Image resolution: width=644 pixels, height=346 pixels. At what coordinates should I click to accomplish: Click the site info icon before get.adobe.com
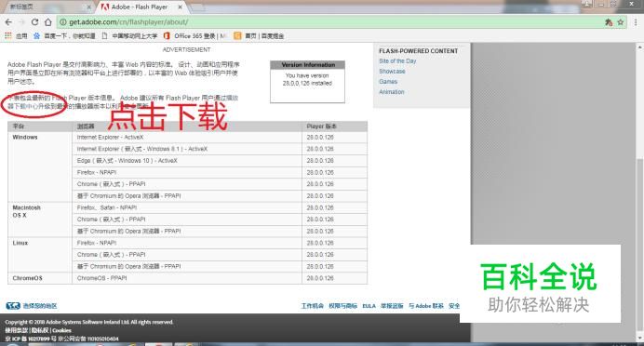(x=63, y=22)
